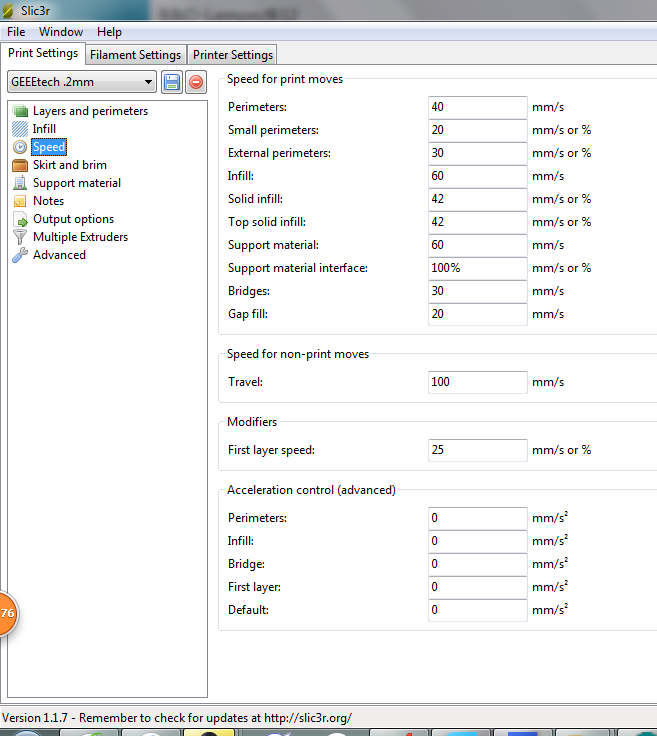Click the Perimeters acceleration field
The image size is (657, 736).
point(478,519)
